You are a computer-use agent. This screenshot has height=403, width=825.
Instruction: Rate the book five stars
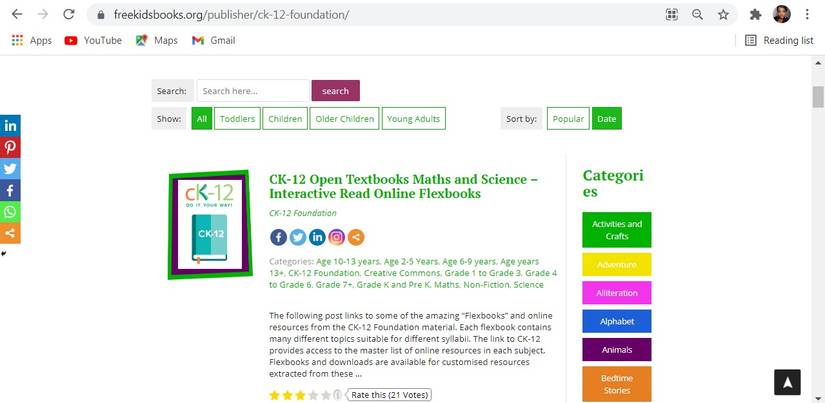[326, 395]
